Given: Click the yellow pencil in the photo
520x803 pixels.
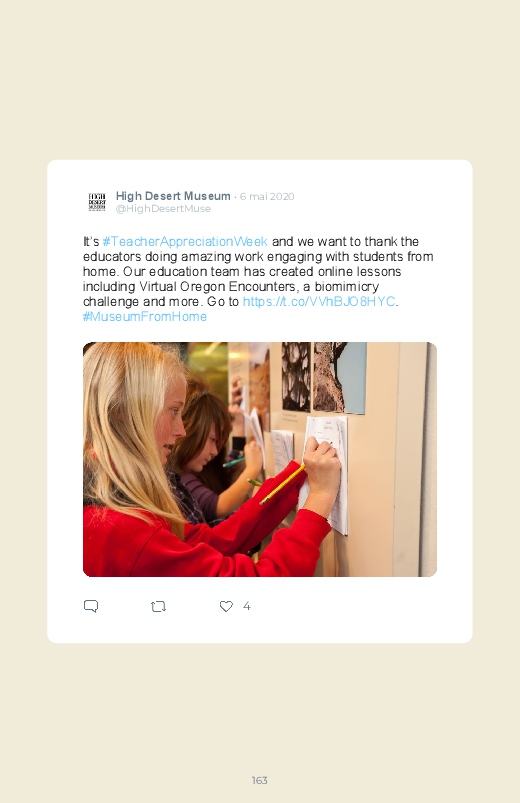Looking at the screenshot, I should (x=282, y=484).
